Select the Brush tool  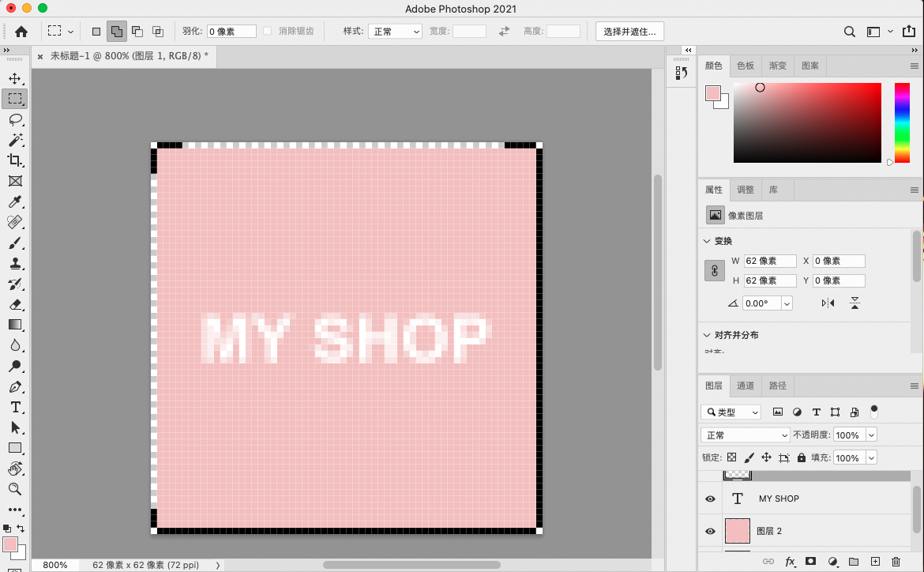coord(15,243)
